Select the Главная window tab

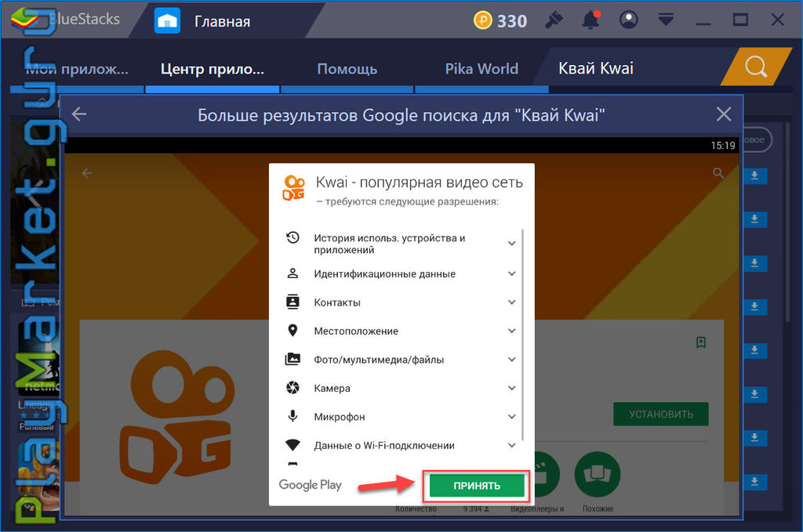pos(222,21)
